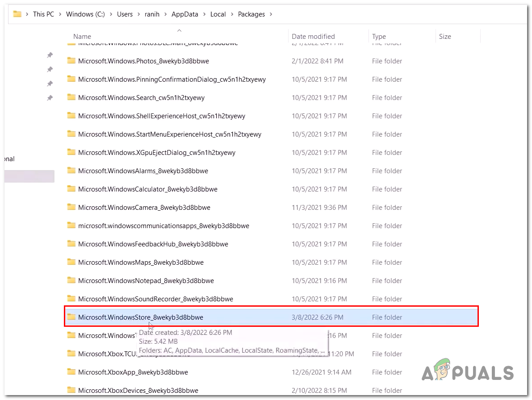Sort by Date modified column header
The width and height of the screenshot is (532, 400).
(x=313, y=37)
